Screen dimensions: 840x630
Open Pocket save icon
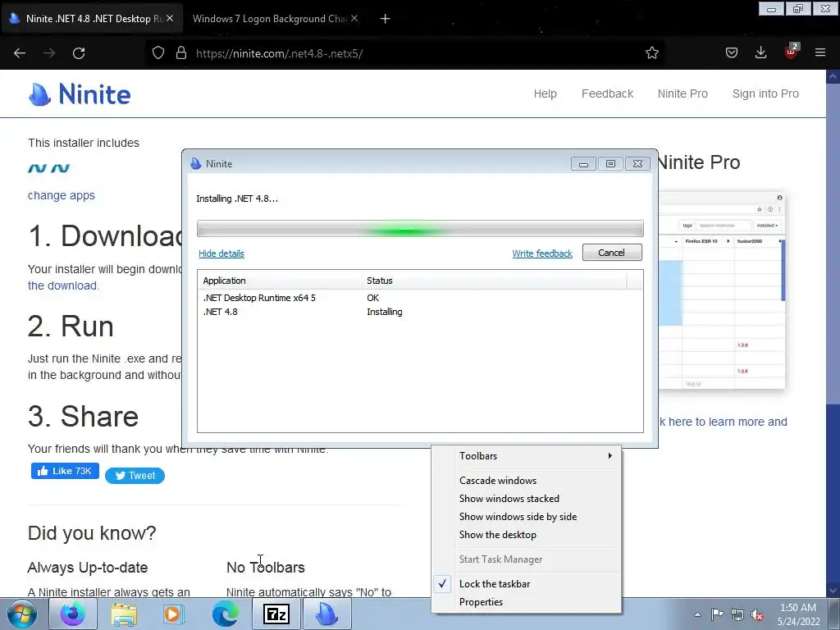coord(731,53)
